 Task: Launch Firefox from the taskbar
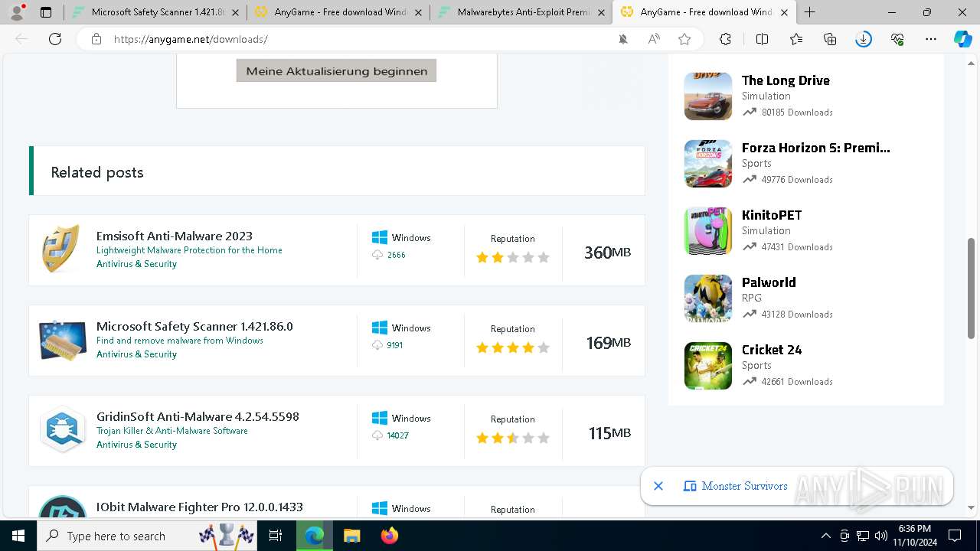click(390, 536)
